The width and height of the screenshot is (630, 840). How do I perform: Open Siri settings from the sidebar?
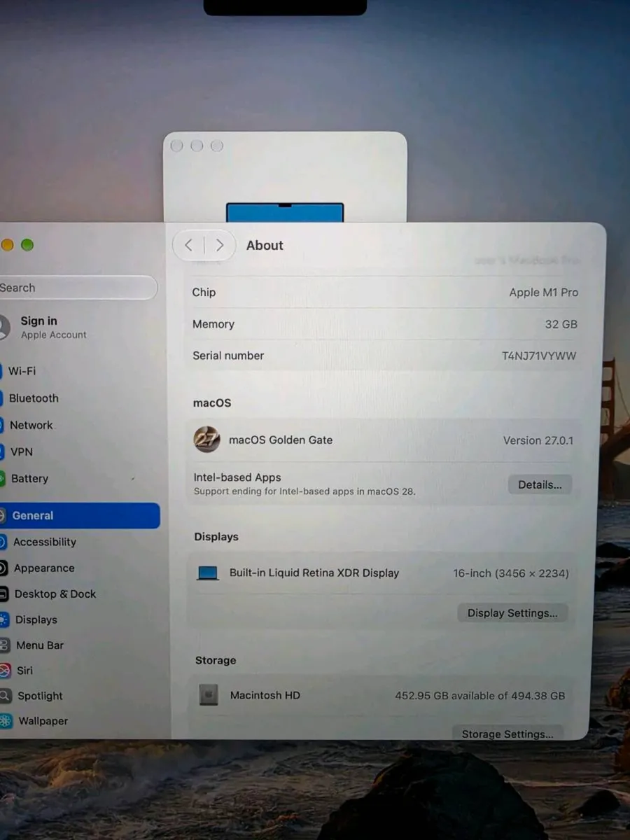(25, 671)
